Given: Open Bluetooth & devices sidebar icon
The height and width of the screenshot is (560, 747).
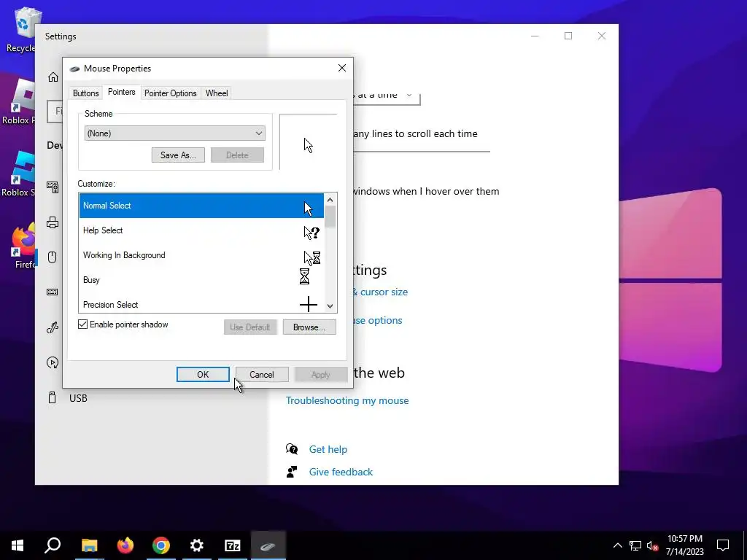Looking at the screenshot, I should [53, 187].
